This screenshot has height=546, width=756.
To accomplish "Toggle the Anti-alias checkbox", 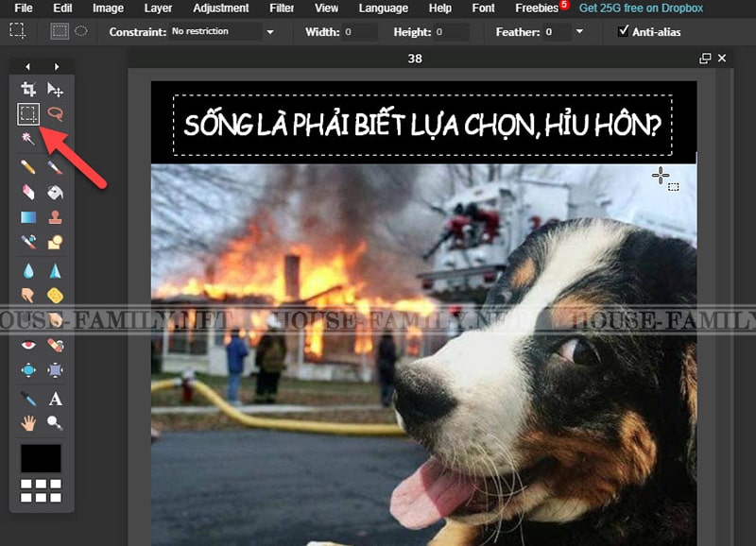I will tap(623, 31).
